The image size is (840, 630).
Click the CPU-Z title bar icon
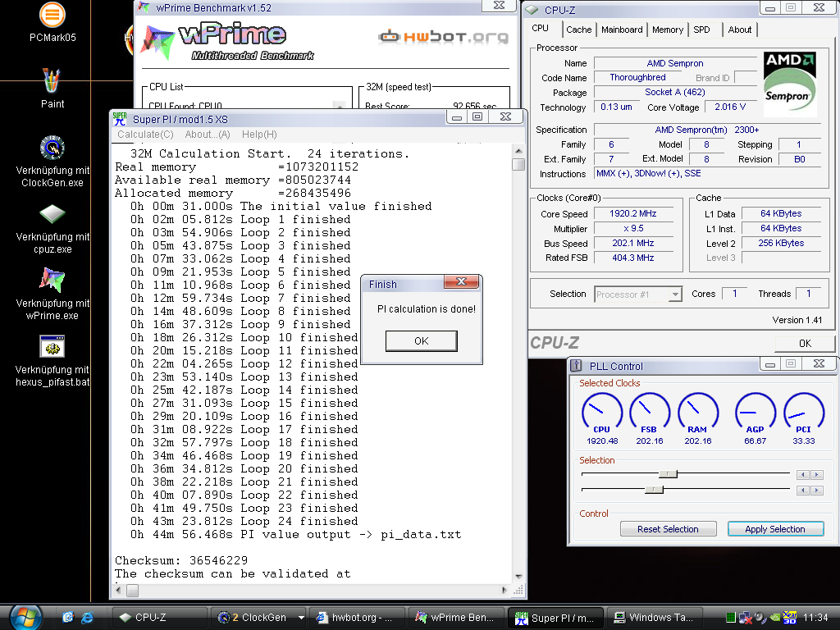pos(532,10)
